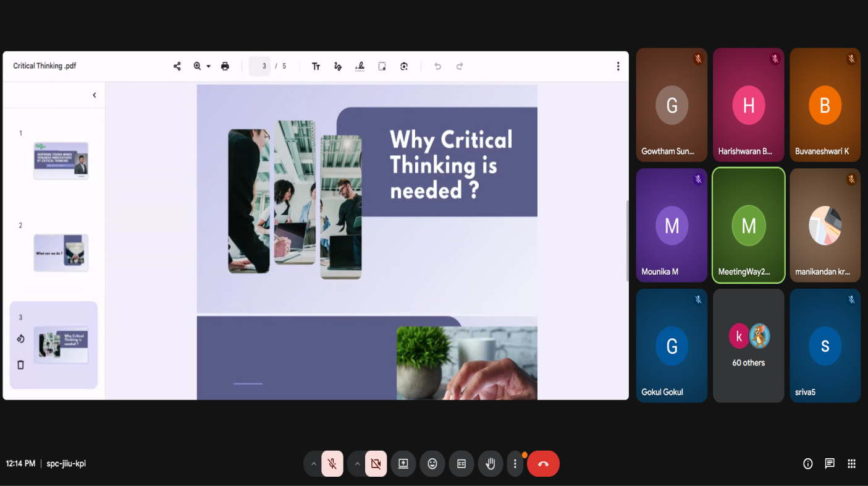The image size is (868, 486).
Task: Select the text annotation tool
Action: (x=316, y=66)
